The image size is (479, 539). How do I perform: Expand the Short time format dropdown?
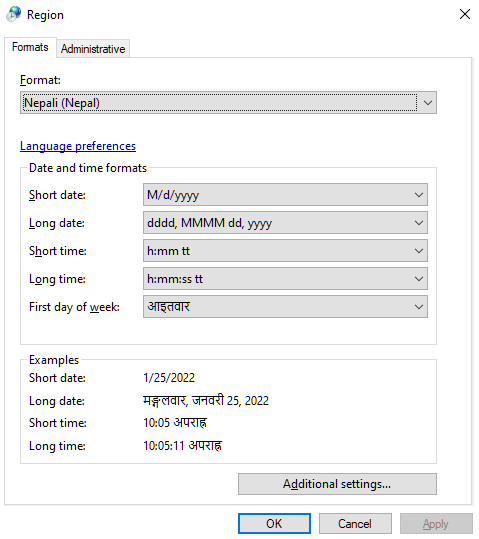click(x=285, y=251)
